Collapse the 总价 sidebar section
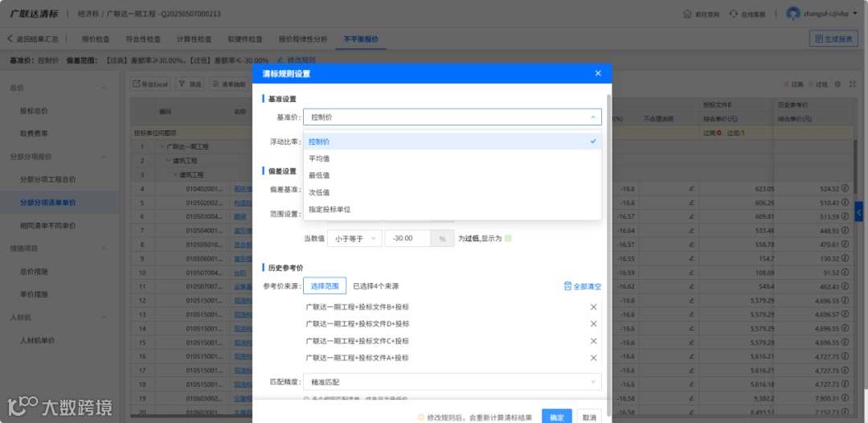The image size is (868, 423). 103,88
